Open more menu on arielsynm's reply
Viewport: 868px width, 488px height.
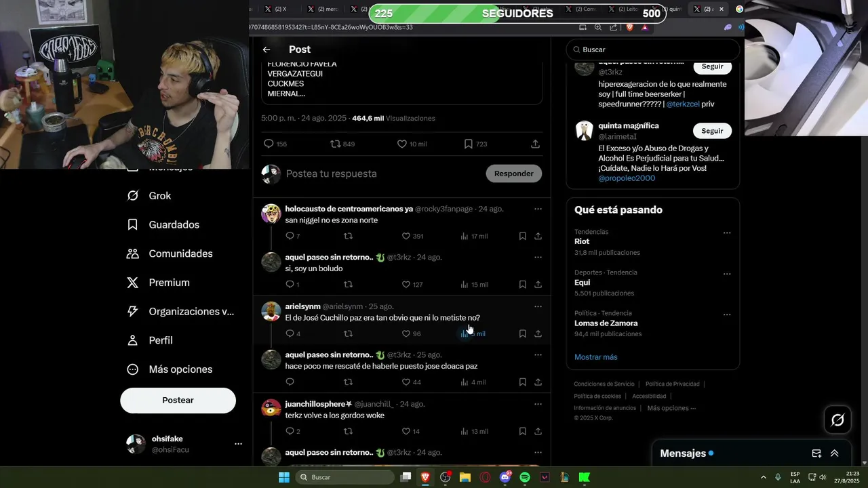coord(538,306)
